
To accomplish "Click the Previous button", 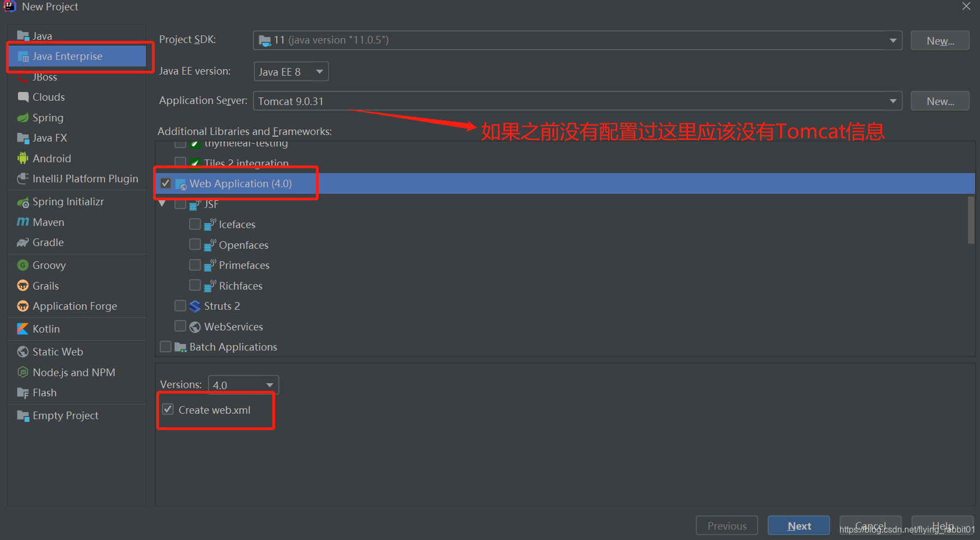I will pyautogui.click(x=727, y=526).
